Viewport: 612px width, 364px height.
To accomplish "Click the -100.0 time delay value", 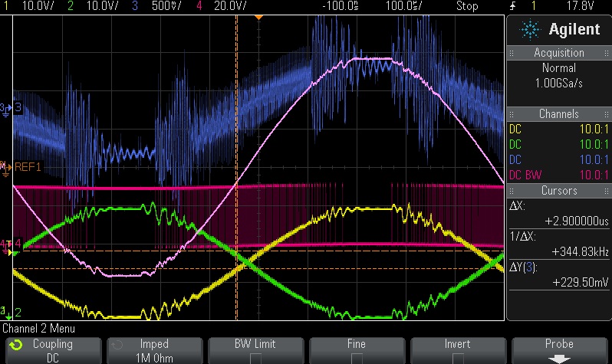I will [x=341, y=6].
